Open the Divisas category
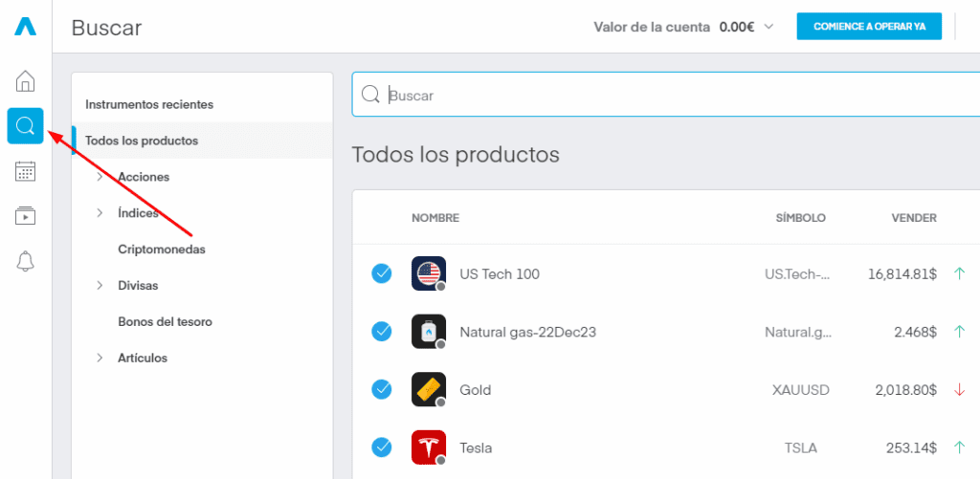The height and width of the screenshot is (479, 980). (138, 286)
